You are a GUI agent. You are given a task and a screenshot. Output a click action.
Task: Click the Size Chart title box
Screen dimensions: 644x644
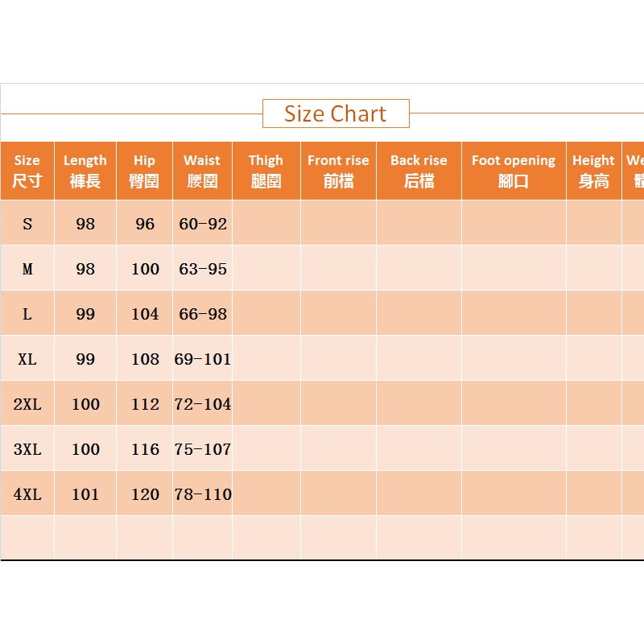coord(336,114)
